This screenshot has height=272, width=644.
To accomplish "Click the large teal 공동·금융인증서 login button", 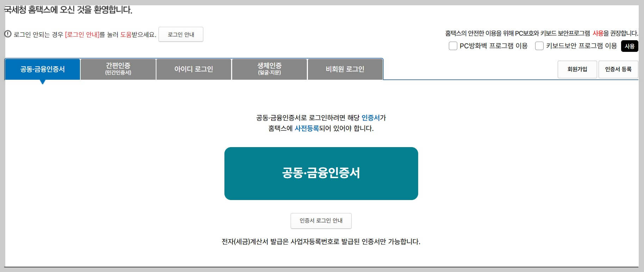I will coord(321,174).
